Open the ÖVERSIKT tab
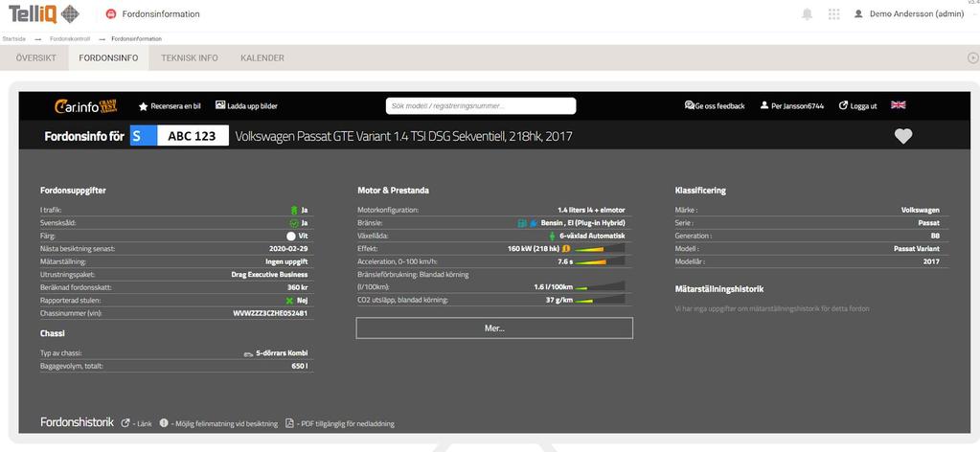980x452 pixels. pyautogui.click(x=36, y=57)
